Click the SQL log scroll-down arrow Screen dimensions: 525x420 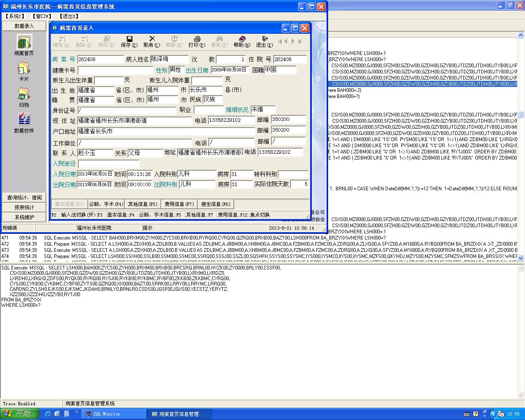(520, 258)
